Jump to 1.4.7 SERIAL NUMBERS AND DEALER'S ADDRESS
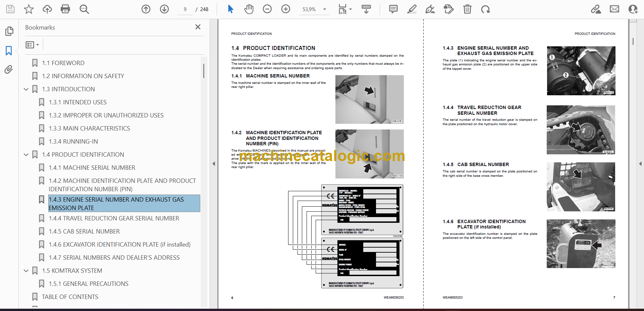Image resolution: width=644 pixels, height=311 pixels. [114, 258]
